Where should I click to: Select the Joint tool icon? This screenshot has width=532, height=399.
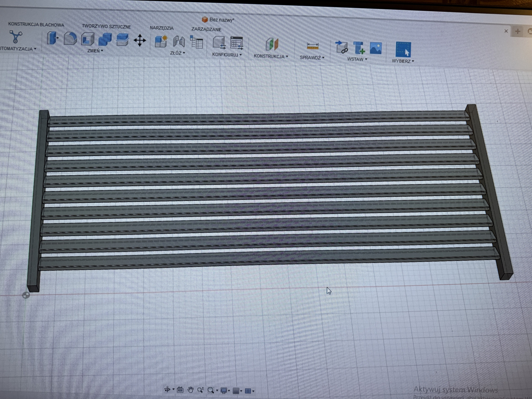pyautogui.click(x=179, y=42)
